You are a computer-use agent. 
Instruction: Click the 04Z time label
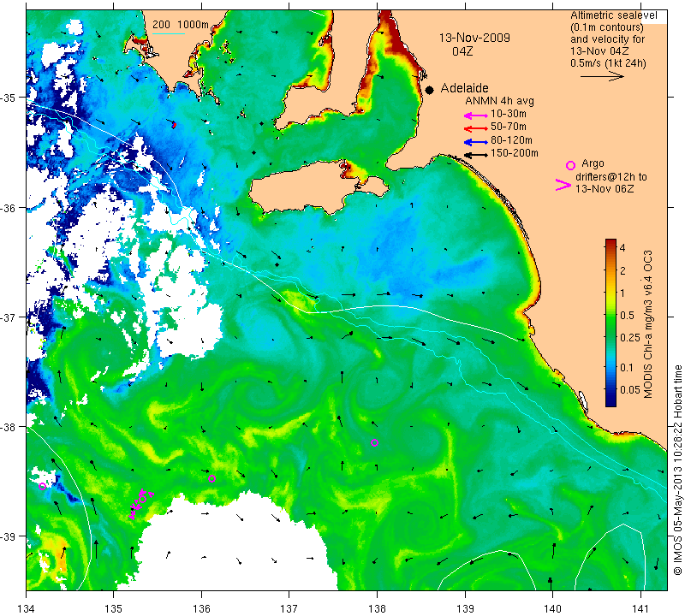coord(462,51)
